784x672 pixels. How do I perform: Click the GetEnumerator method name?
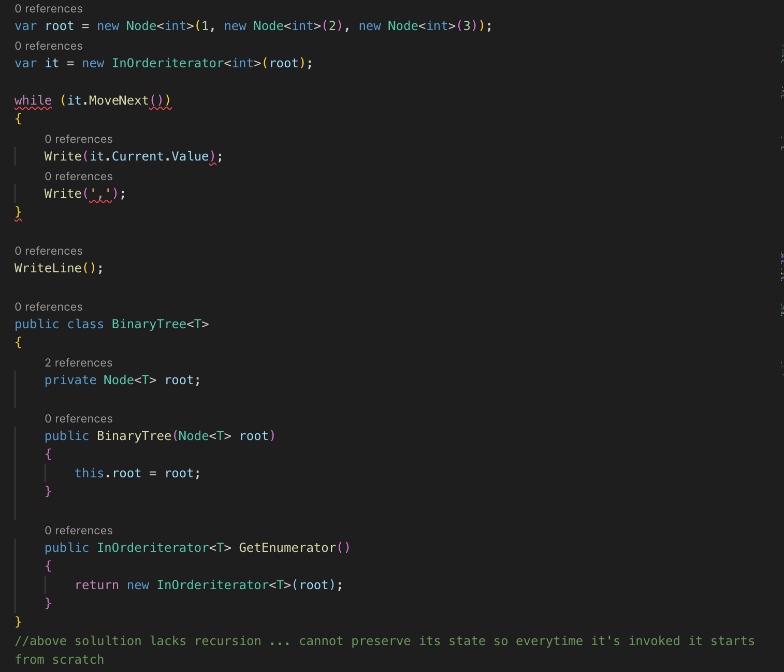click(x=287, y=548)
